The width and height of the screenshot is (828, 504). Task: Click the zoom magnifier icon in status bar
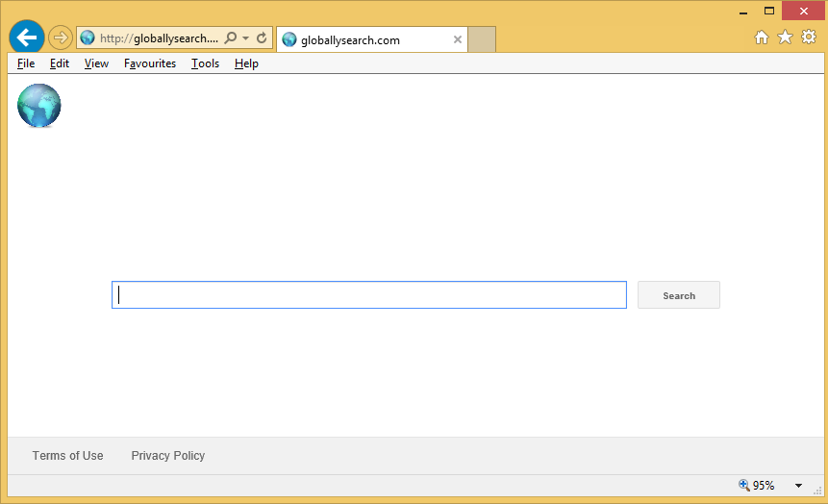click(743, 486)
